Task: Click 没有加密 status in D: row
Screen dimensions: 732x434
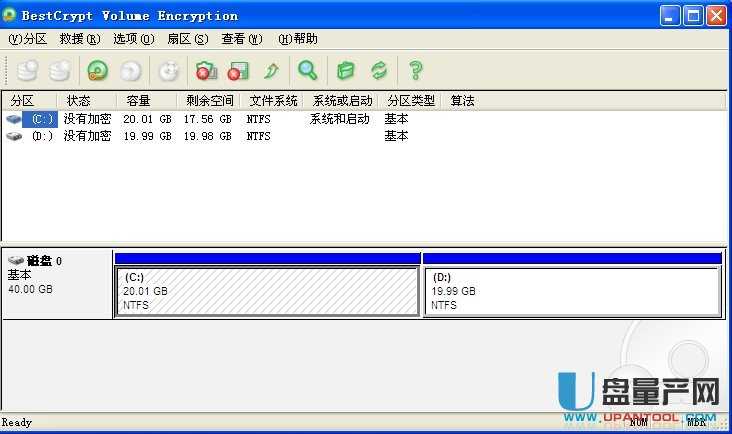Action: pos(87,136)
